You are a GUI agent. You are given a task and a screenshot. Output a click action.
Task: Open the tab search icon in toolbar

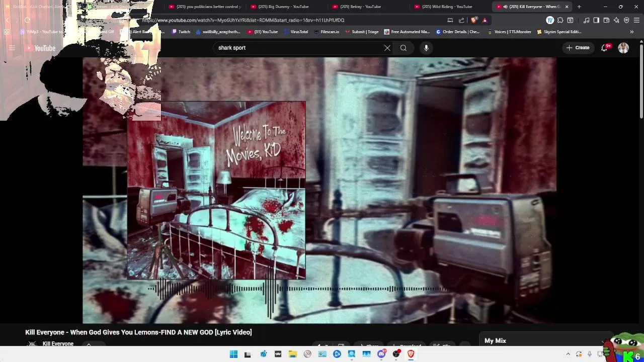(570, 20)
